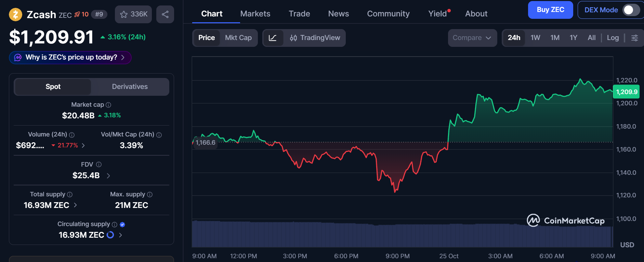Open the Chart tab
644x262 pixels.
212,14
